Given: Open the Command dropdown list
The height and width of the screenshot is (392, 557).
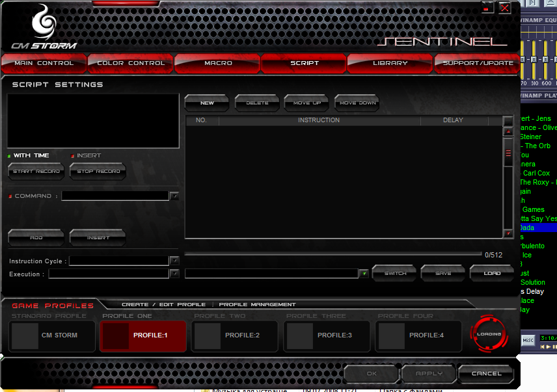Looking at the screenshot, I should click(x=174, y=196).
